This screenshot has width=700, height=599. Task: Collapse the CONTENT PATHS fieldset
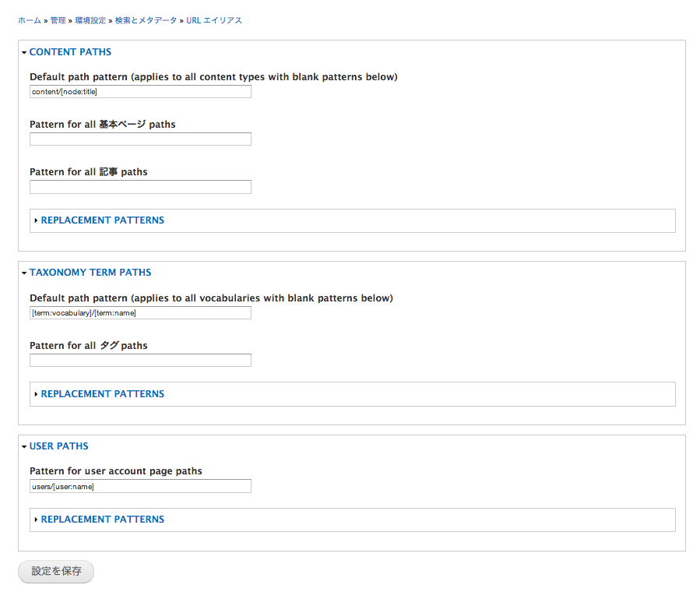70,52
